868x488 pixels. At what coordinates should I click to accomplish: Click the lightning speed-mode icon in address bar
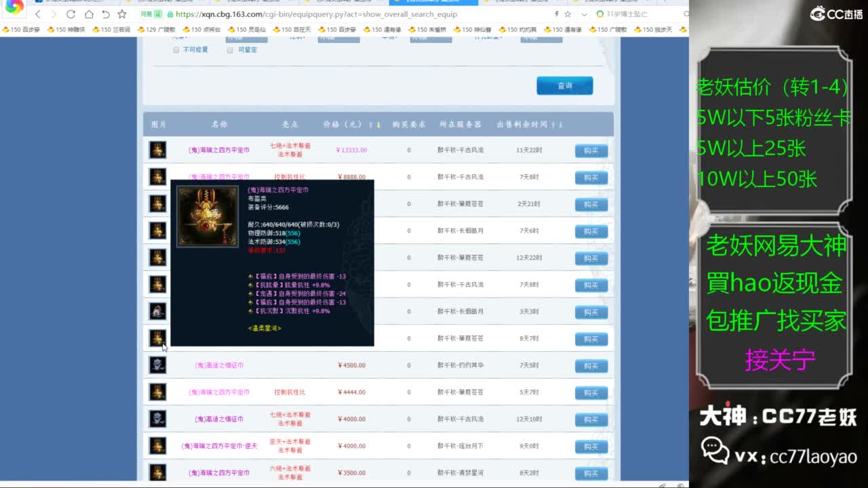click(x=557, y=14)
